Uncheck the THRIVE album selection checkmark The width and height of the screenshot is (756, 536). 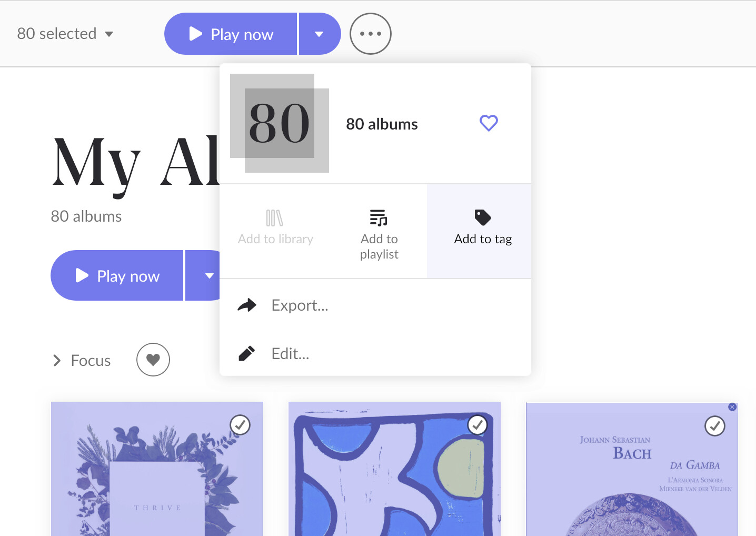point(240,425)
